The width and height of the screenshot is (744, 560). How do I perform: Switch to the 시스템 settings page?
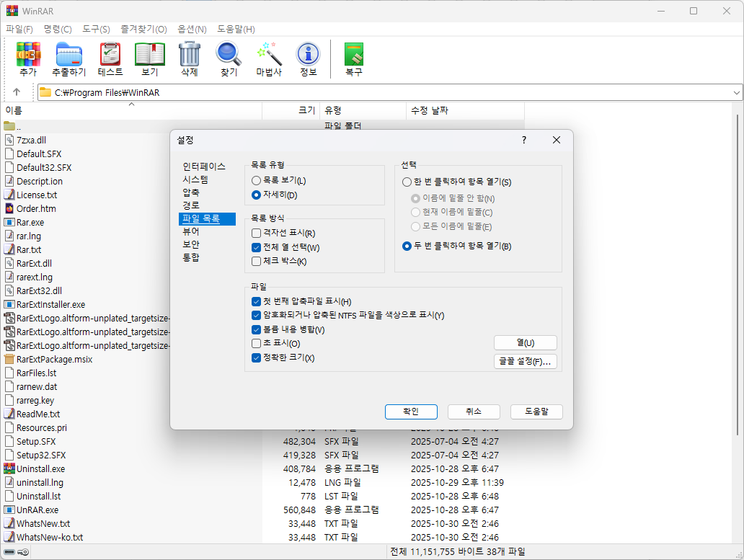click(195, 179)
